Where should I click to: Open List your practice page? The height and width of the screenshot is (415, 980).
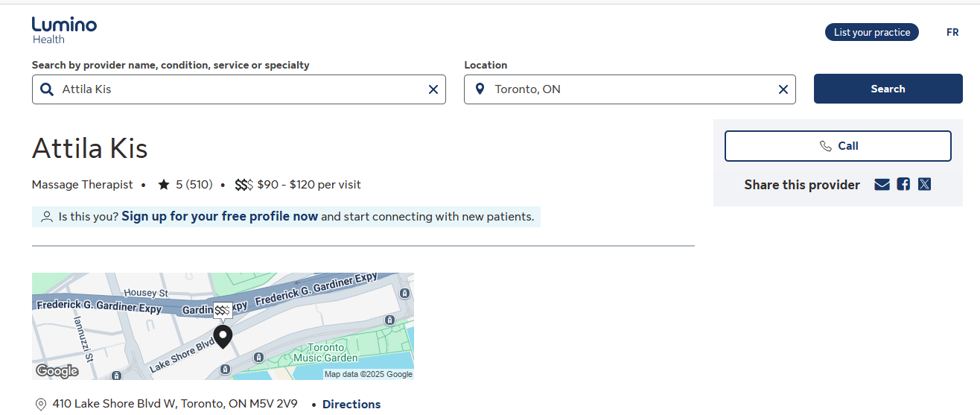click(871, 32)
